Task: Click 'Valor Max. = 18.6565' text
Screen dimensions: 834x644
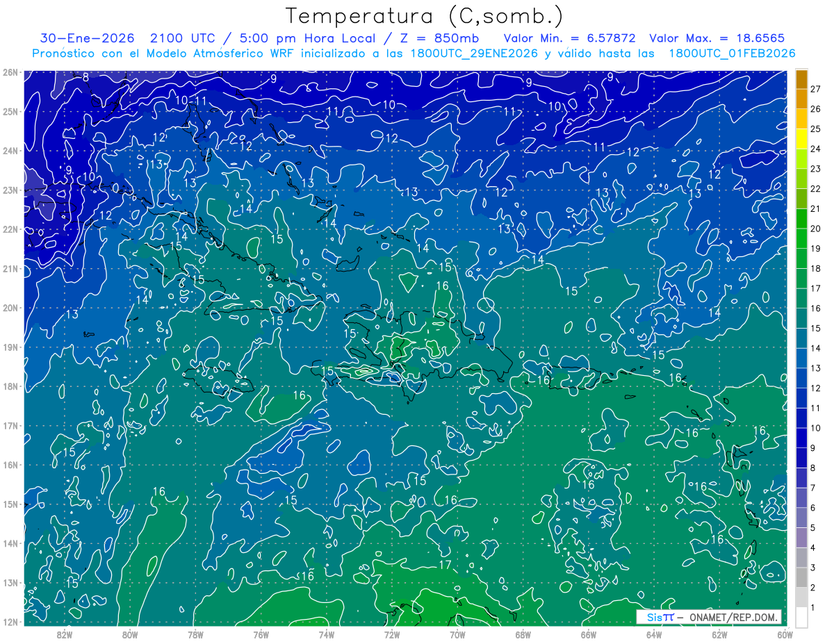Action: (x=717, y=38)
